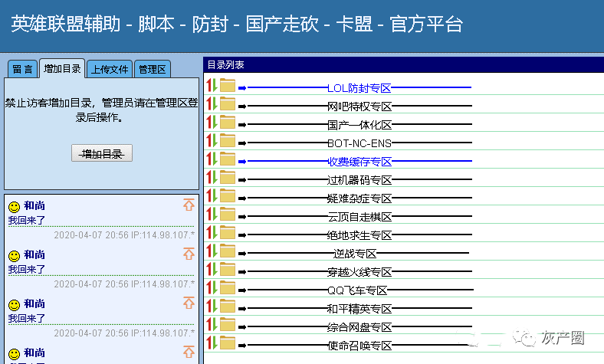Screen dimensions: 604x364
Task: Switch to the 增加目录 tab
Action: 62,68
